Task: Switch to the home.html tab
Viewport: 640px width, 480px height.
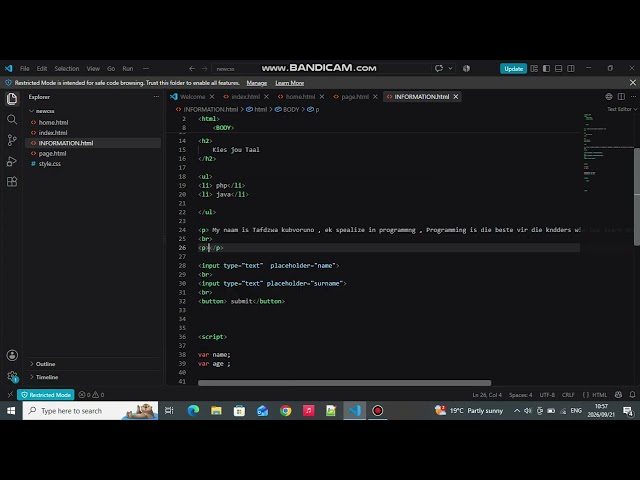Action: (x=301, y=97)
